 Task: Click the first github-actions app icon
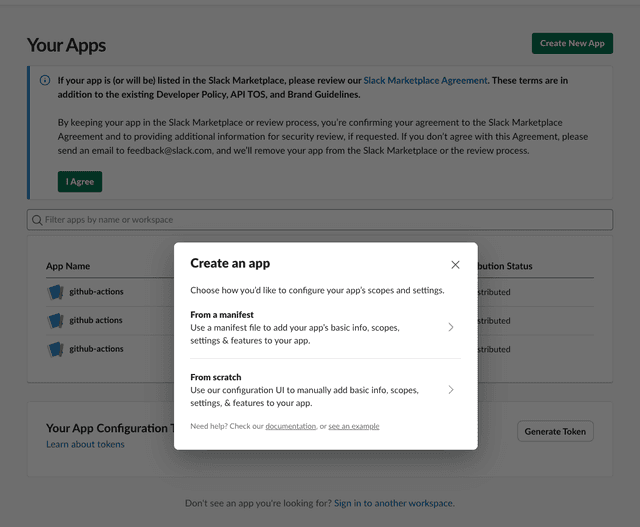click(x=55, y=292)
